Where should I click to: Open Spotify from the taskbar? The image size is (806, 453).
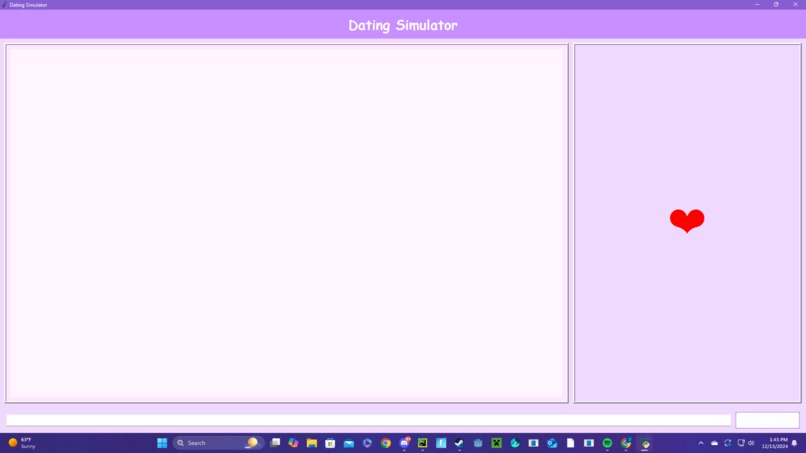coord(608,443)
